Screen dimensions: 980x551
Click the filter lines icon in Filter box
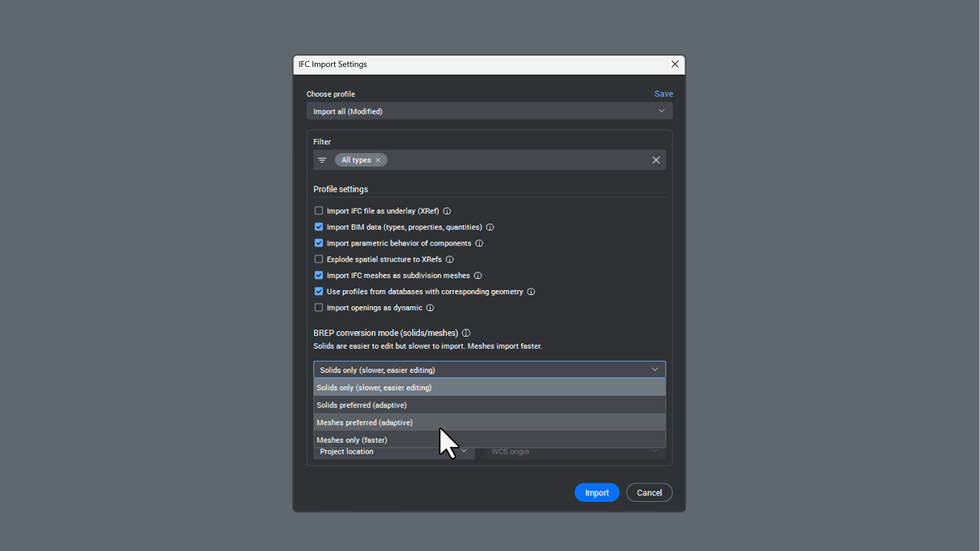(x=322, y=160)
